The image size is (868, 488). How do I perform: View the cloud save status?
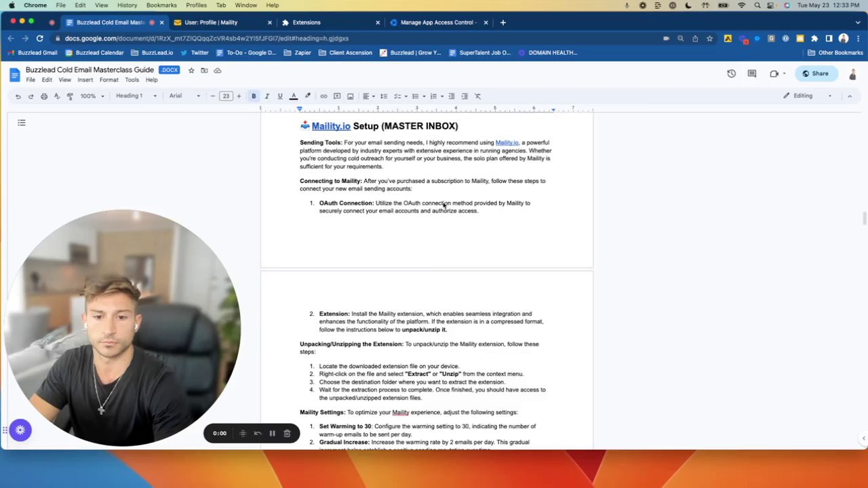[217, 70]
